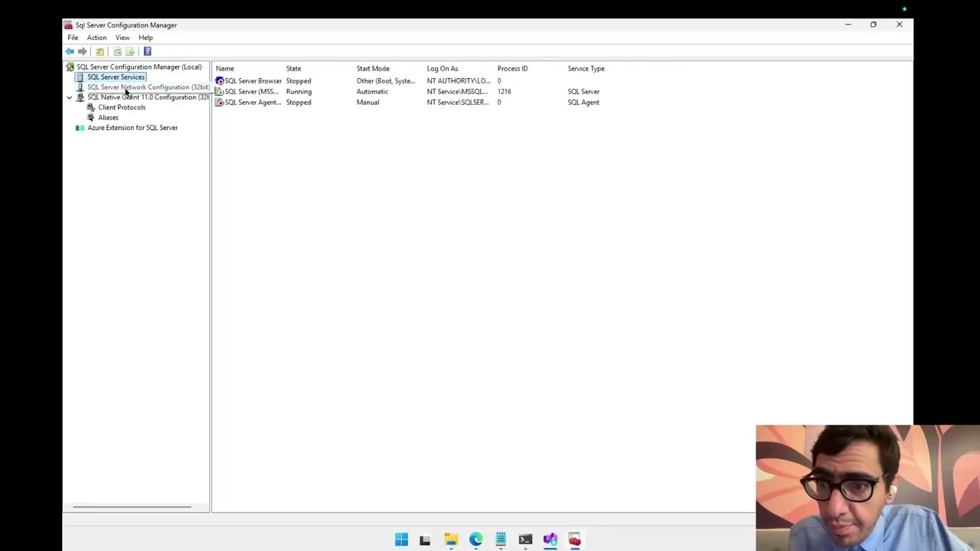Click the blue Help question-mark icon
The image size is (980, 551).
[x=147, y=51]
